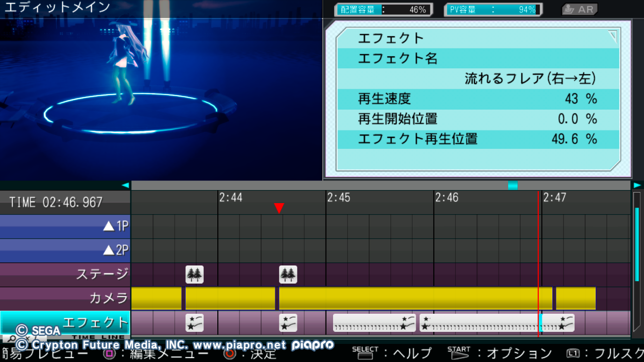The height and width of the screenshot is (362, 644).
Task: Select the ステージ track header
Action: pos(65,275)
